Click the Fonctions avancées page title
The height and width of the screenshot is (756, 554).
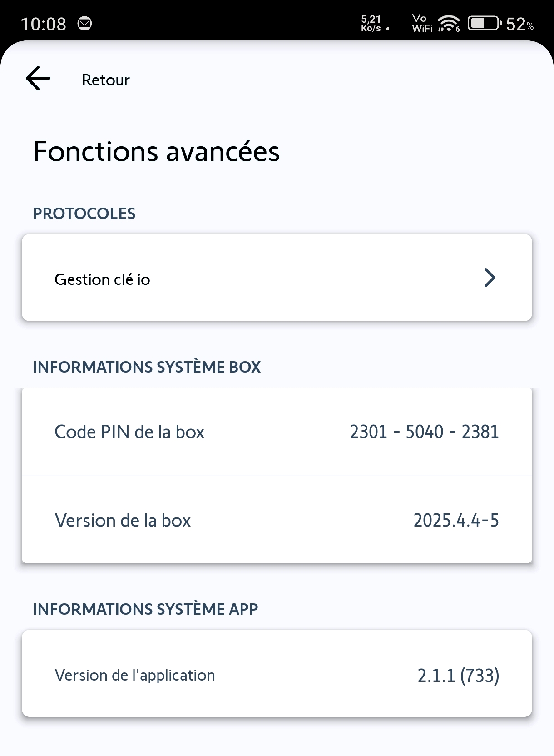pyautogui.click(x=157, y=151)
